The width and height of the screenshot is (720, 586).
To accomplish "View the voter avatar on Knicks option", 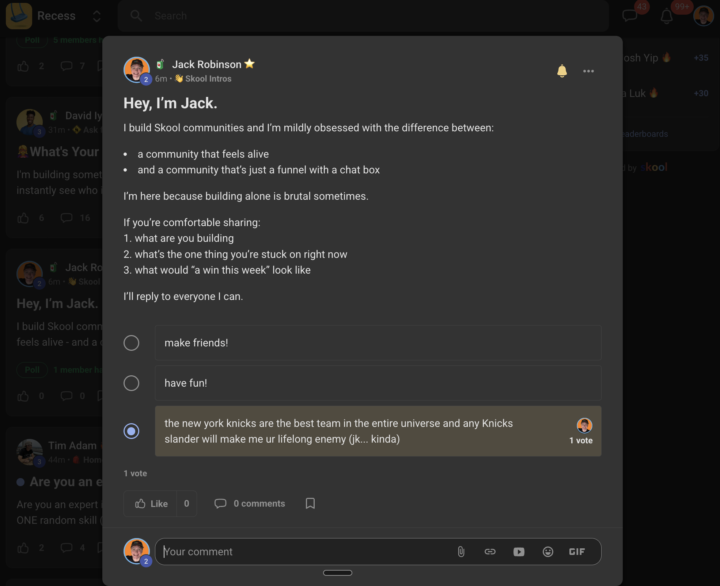I will click(584, 425).
